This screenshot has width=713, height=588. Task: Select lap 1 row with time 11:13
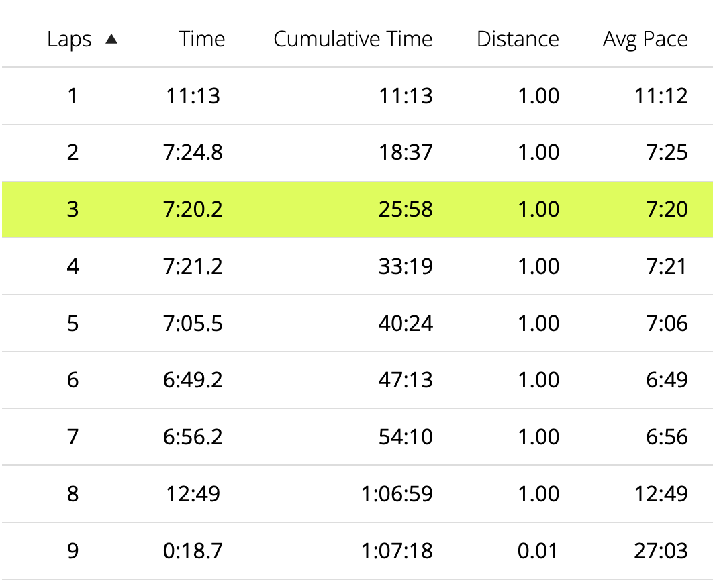pos(357,96)
